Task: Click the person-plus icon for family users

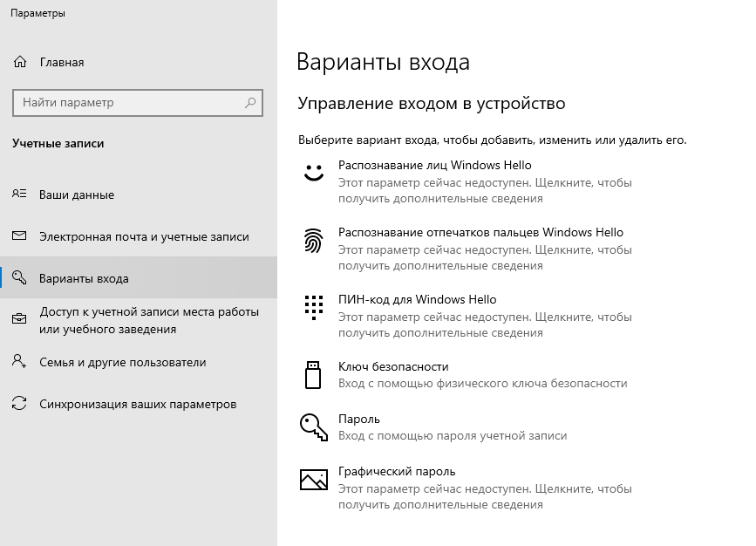Action: point(19,361)
